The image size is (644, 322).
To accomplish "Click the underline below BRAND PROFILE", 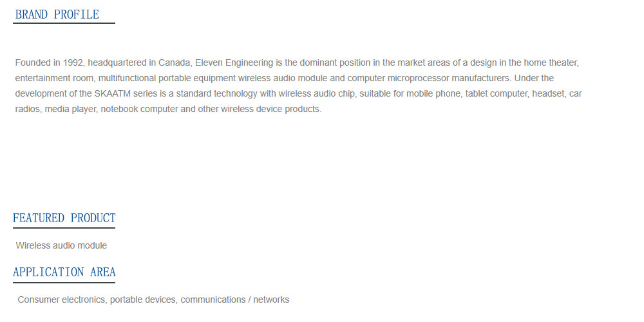I will tap(64, 23).
